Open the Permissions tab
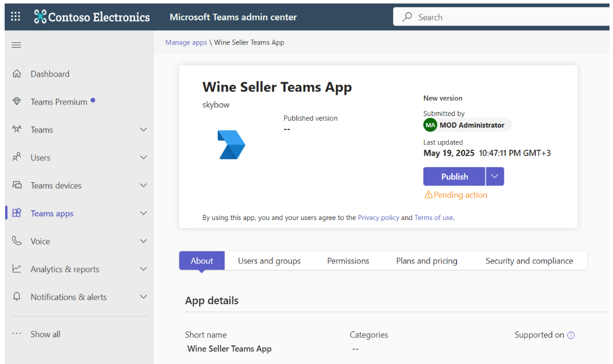This screenshot has width=613, height=364. (x=348, y=261)
